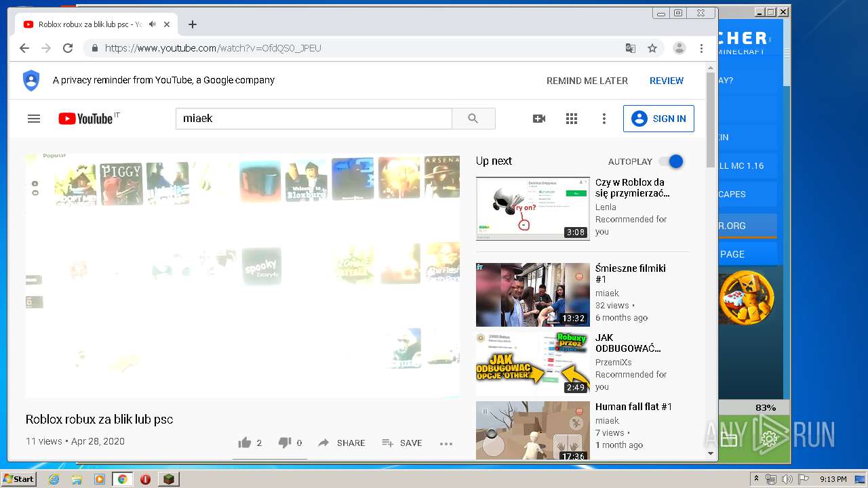The image size is (868, 488).
Task: Click SAVE to add to playlist
Action: (402, 443)
